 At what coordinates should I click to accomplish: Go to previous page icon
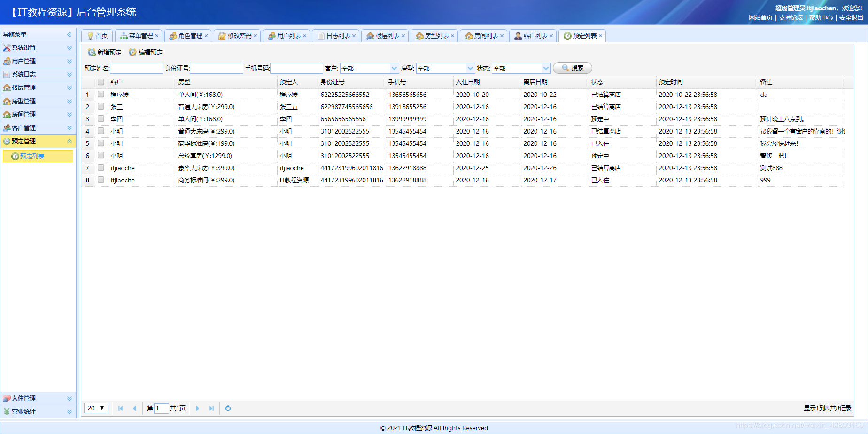[134, 408]
